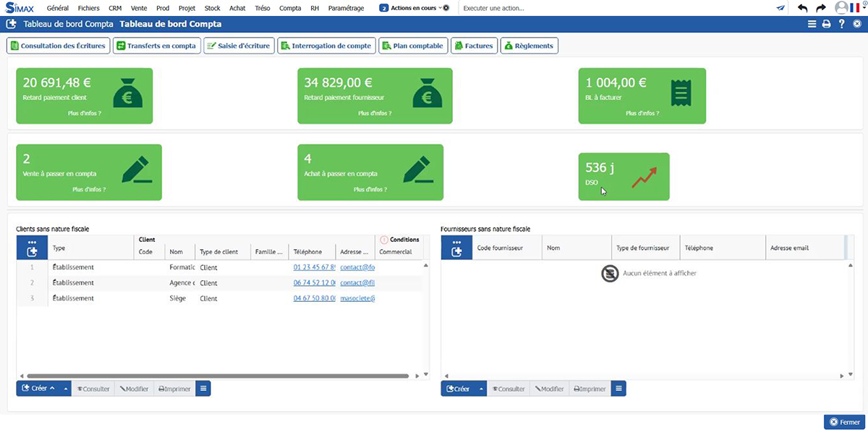
Task: Click the Fermer button
Action: coord(844,422)
